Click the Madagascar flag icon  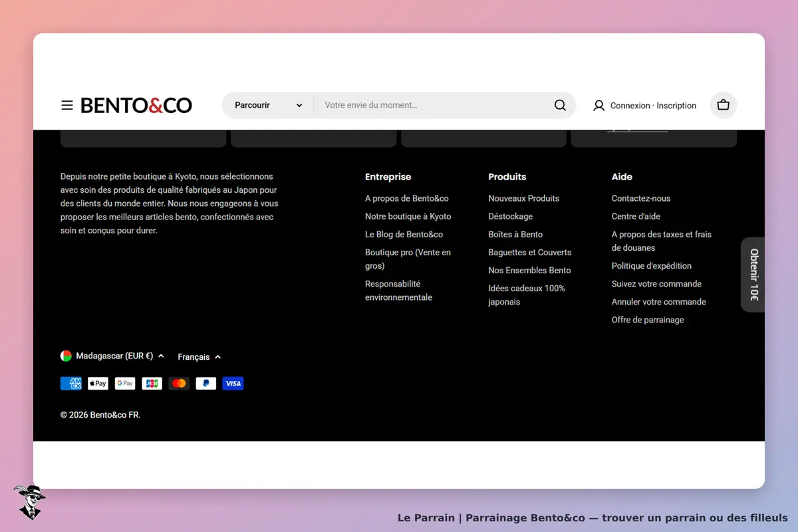pyautogui.click(x=66, y=356)
